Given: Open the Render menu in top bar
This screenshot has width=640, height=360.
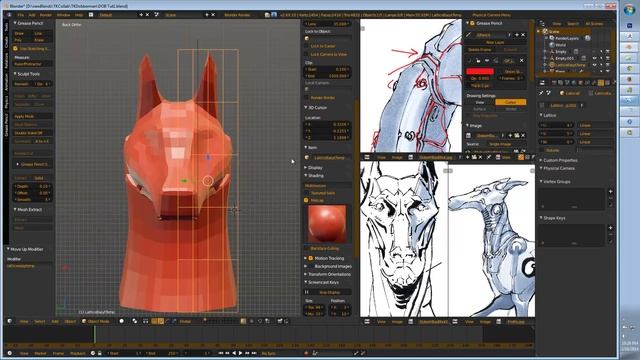Looking at the screenshot, I should click(x=46, y=15).
